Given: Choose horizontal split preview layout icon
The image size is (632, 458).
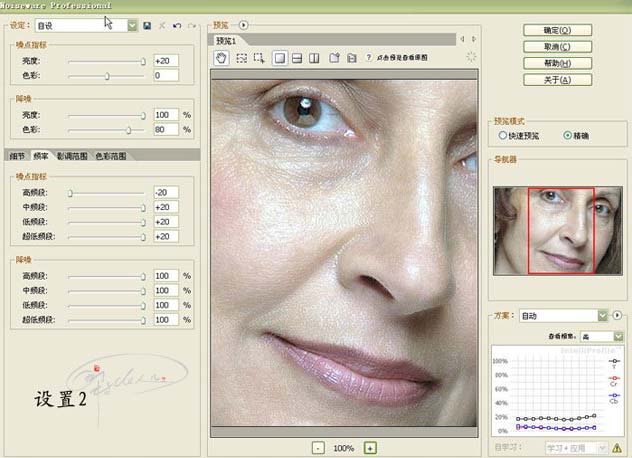Looking at the screenshot, I should pos(298,58).
